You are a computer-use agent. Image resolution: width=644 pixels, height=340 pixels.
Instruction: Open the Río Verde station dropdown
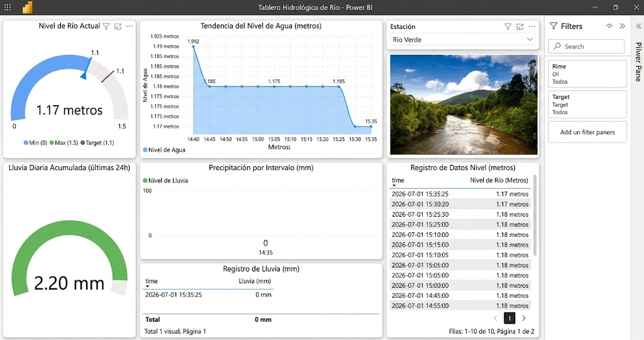point(462,40)
